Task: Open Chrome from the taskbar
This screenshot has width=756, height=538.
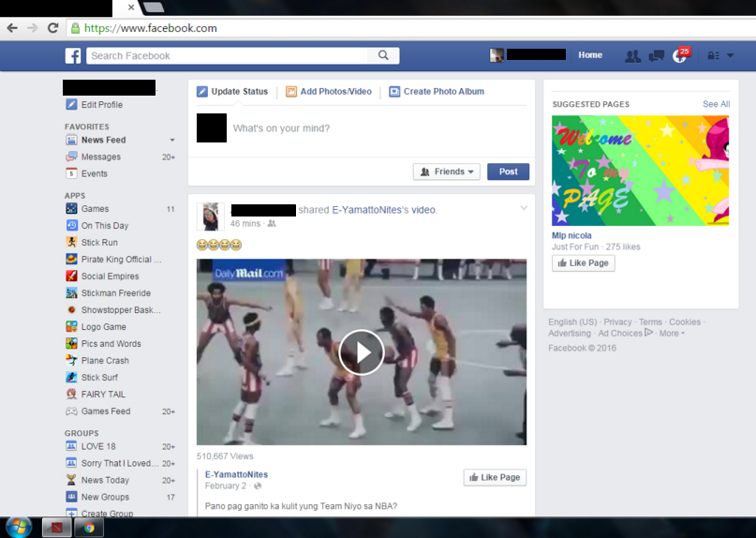Action: [x=88, y=528]
